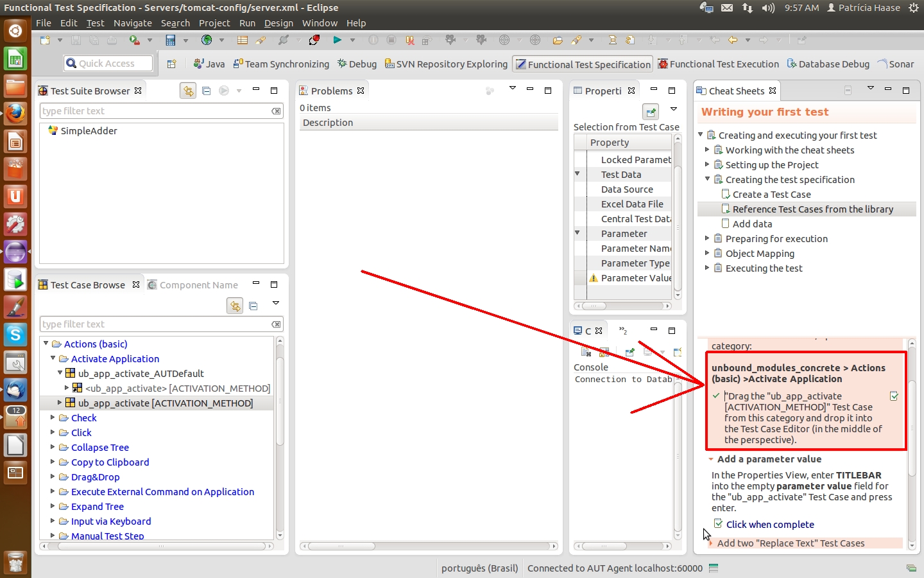The image size is (924, 578).
Task: Open Skype from the Ubuntu launcher
Action: pos(15,335)
